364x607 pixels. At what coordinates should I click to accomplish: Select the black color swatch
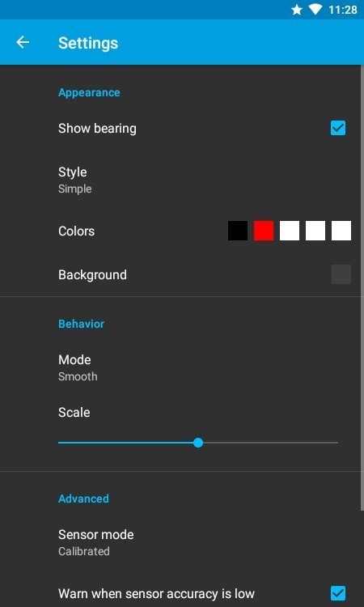(238, 231)
